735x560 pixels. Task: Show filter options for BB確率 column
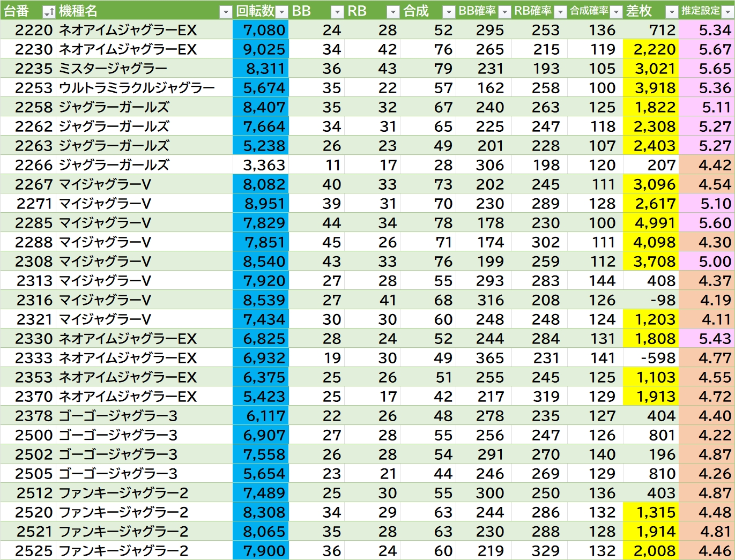504,12
